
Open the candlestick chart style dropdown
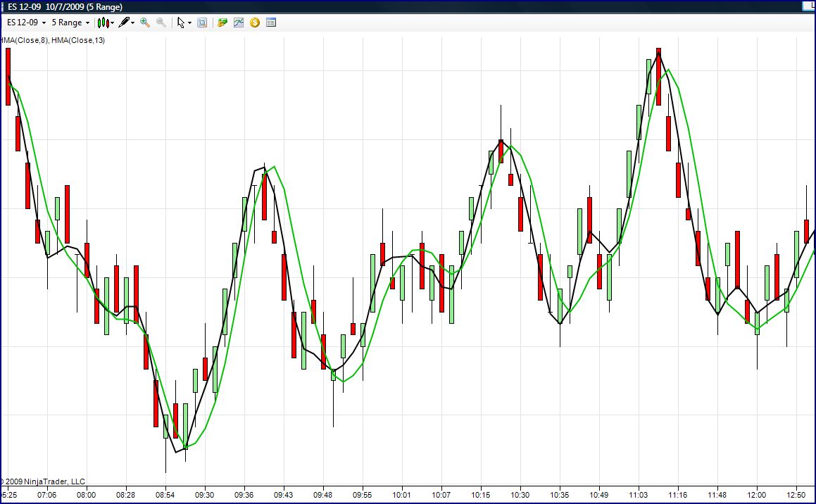click(x=106, y=23)
